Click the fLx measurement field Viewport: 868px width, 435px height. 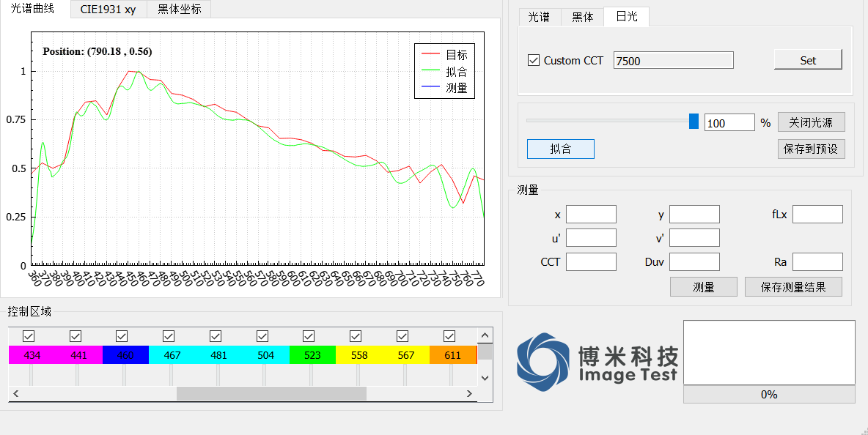[817, 215]
